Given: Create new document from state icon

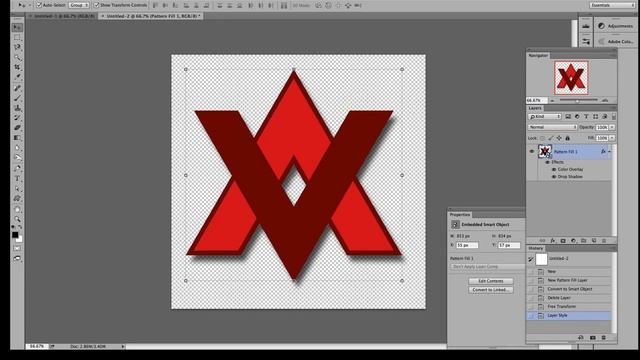Looking at the screenshot, I should (581, 338).
